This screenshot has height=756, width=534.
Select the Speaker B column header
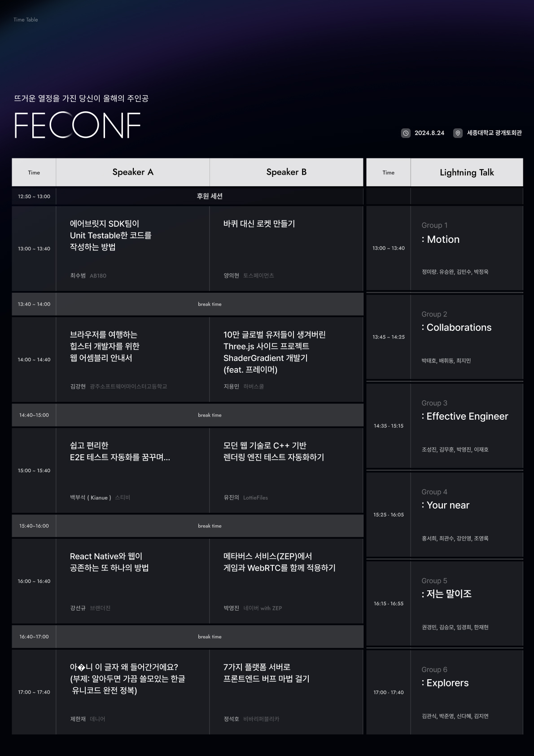coord(286,172)
